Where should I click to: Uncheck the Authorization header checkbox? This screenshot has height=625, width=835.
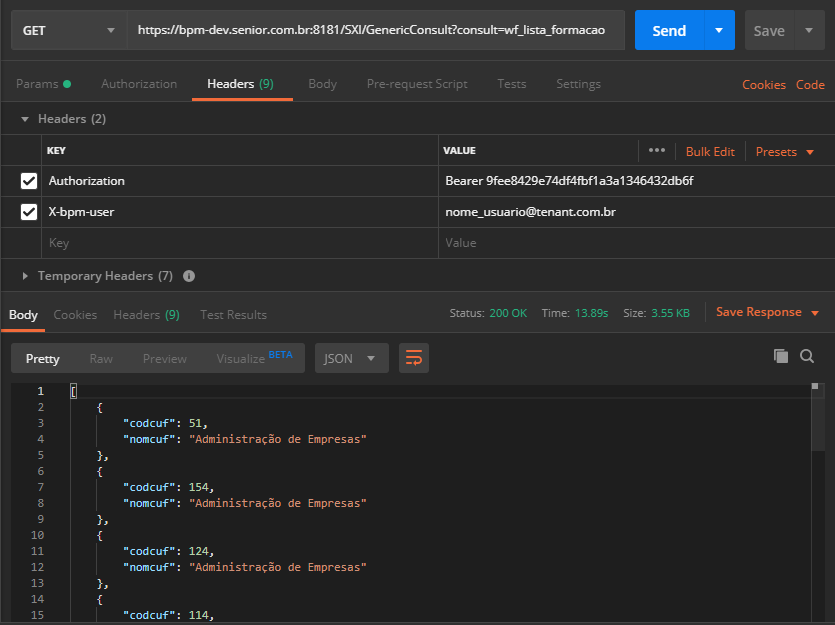tap(29, 181)
